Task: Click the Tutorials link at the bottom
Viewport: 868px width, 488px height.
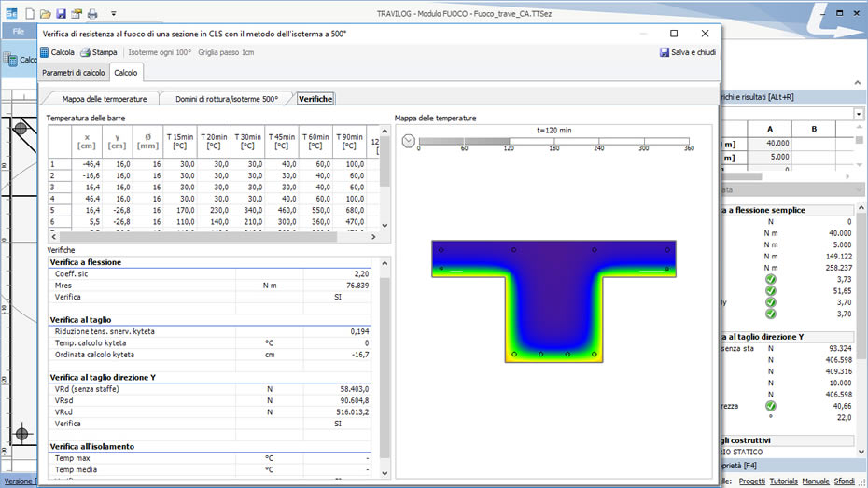Action: point(785,481)
